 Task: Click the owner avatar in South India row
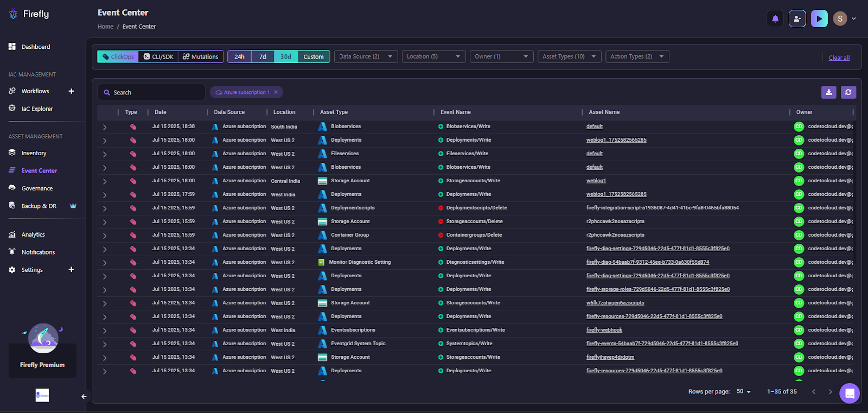tap(799, 126)
